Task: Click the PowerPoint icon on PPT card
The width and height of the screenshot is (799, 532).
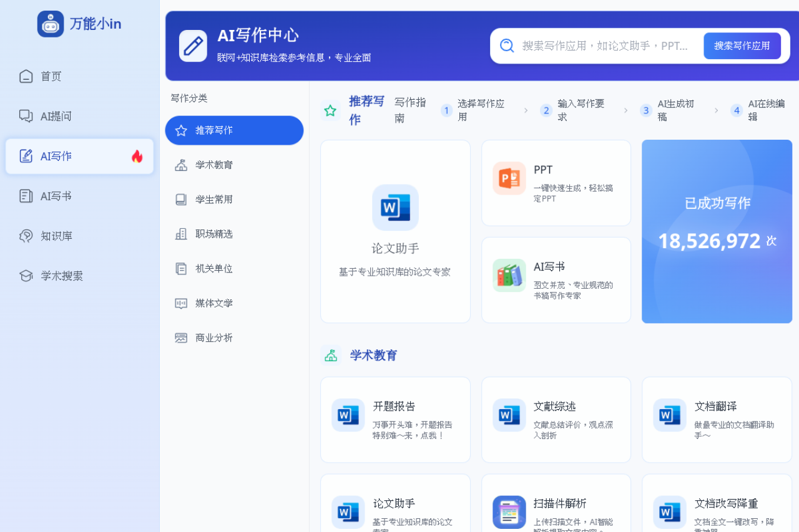Action: click(509, 178)
